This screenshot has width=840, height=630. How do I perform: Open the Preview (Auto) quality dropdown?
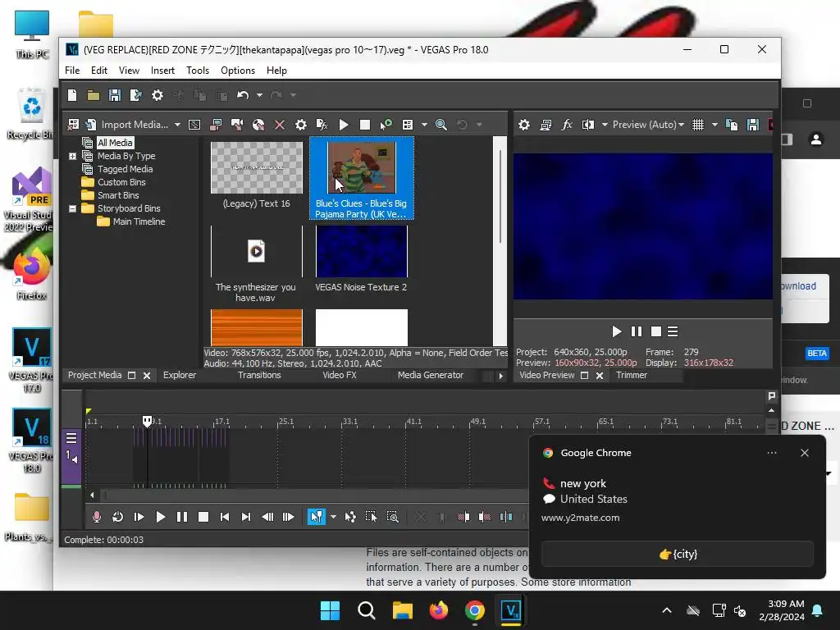point(648,125)
